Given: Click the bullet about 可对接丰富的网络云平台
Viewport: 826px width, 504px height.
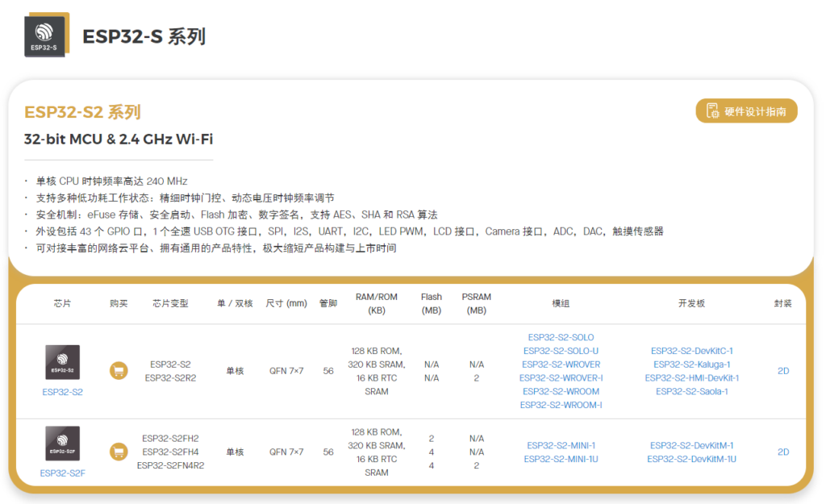Looking at the screenshot, I should tap(216, 248).
